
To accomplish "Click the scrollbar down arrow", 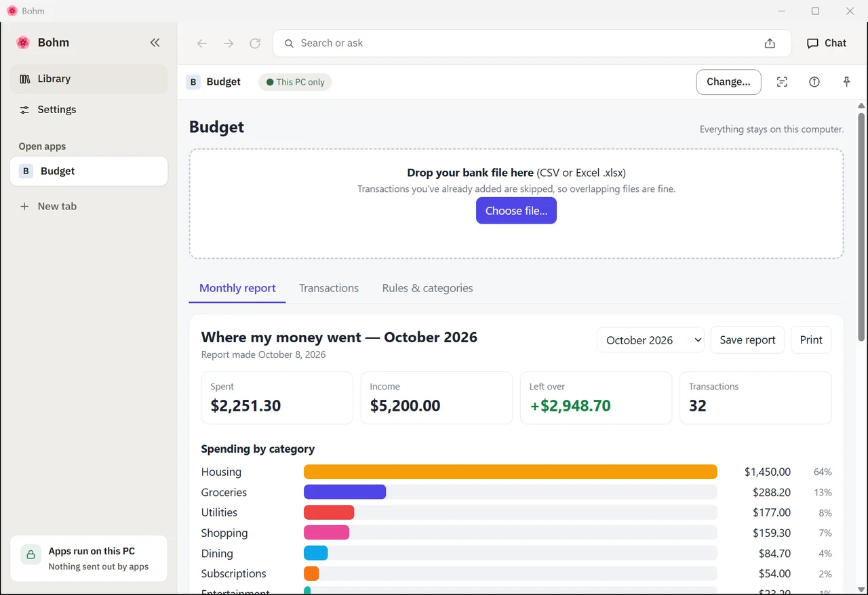I will click(861, 590).
